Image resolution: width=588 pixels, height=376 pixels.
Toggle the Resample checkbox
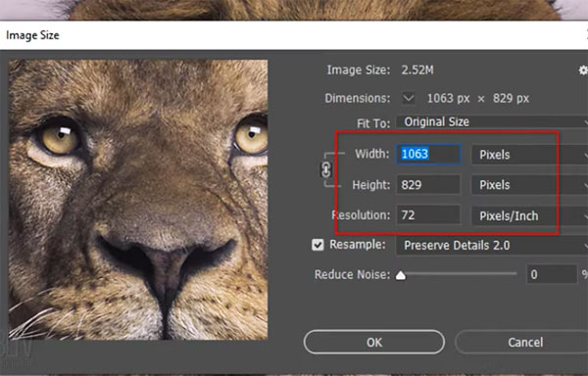tap(318, 245)
